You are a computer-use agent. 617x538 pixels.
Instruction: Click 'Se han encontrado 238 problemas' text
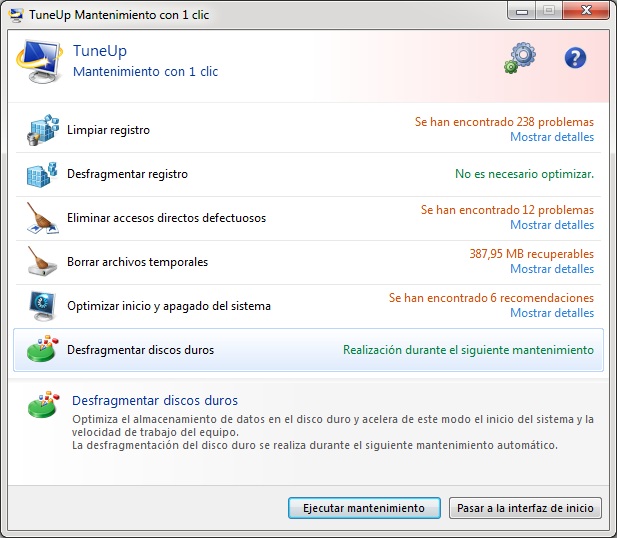tap(504, 122)
